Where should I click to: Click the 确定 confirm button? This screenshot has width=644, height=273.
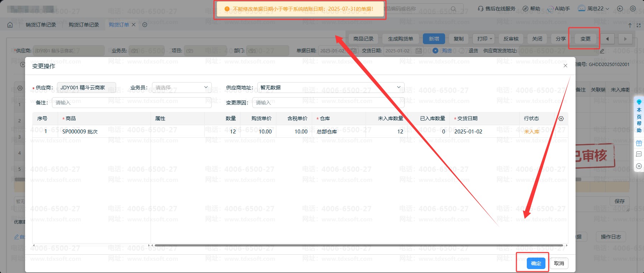pyautogui.click(x=536, y=263)
